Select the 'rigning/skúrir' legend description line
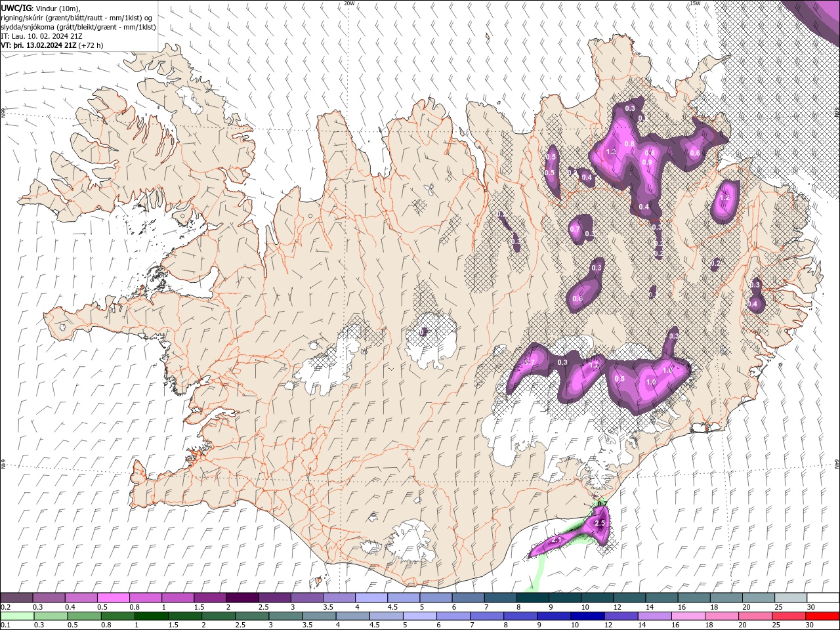840x630 pixels. (77, 18)
